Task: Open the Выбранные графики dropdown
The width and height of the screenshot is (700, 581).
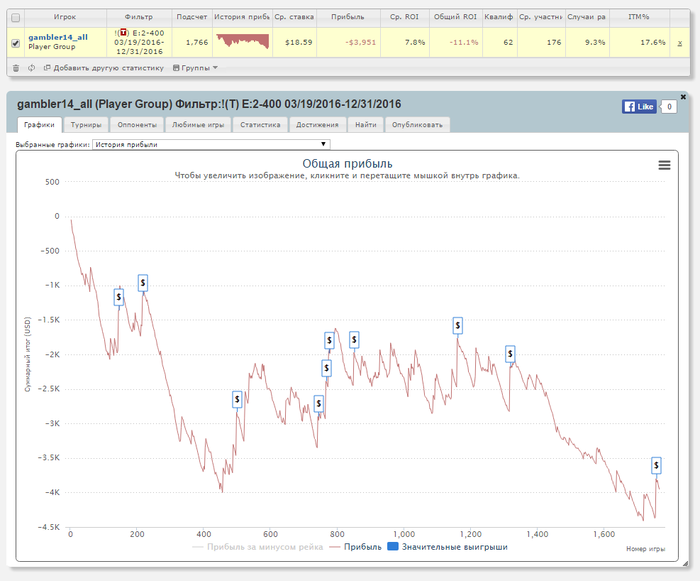Action: click(x=210, y=144)
